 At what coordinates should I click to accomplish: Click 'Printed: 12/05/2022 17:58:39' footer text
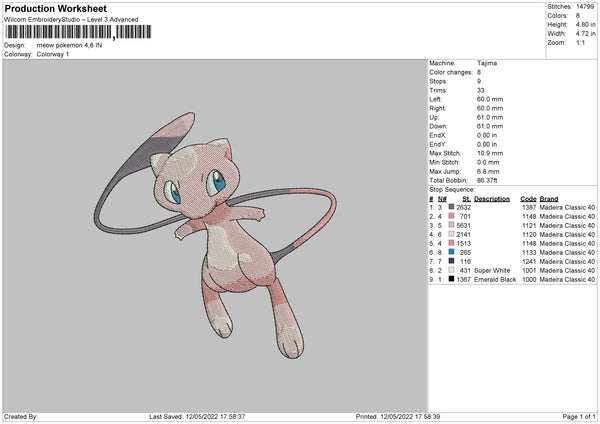(x=398, y=416)
